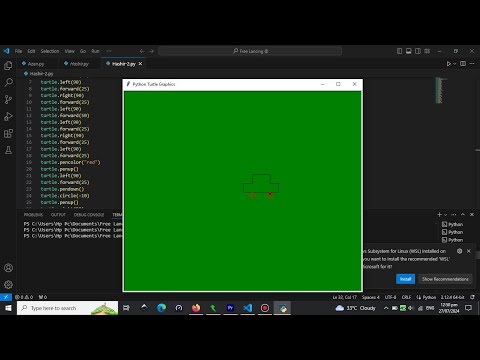Open editor more actions ellipsis

coord(472,64)
